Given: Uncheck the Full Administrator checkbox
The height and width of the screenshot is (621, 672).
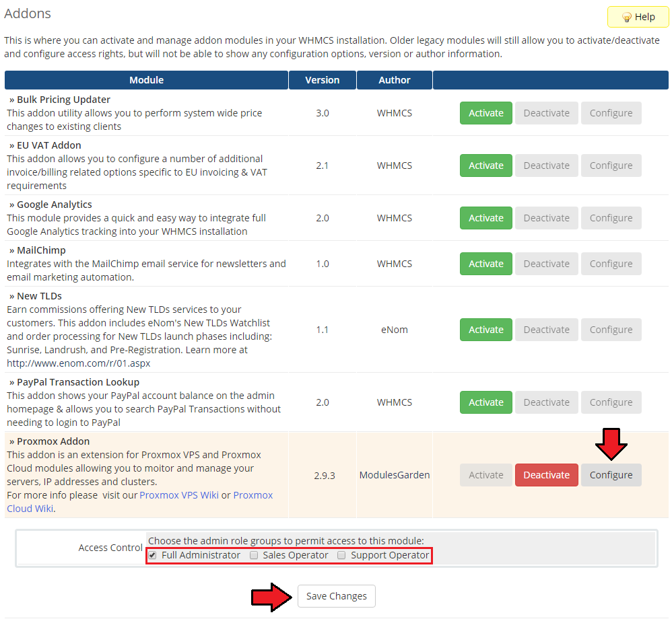Looking at the screenshot, I should coord(152,556).
